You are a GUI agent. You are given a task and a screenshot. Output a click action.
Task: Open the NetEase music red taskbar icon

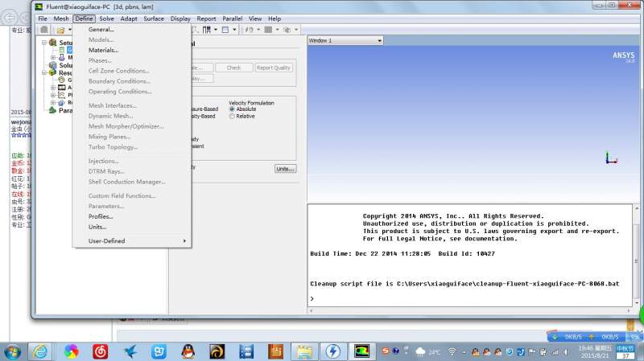coord(100,351)
